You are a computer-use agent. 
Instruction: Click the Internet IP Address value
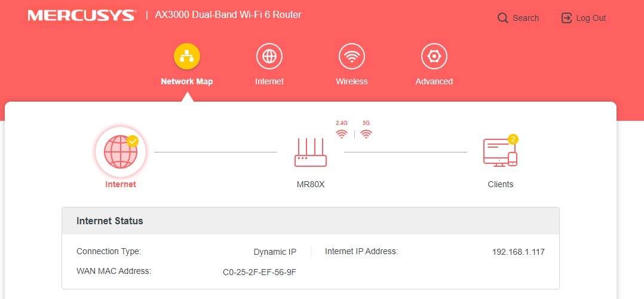pos(519,252)
